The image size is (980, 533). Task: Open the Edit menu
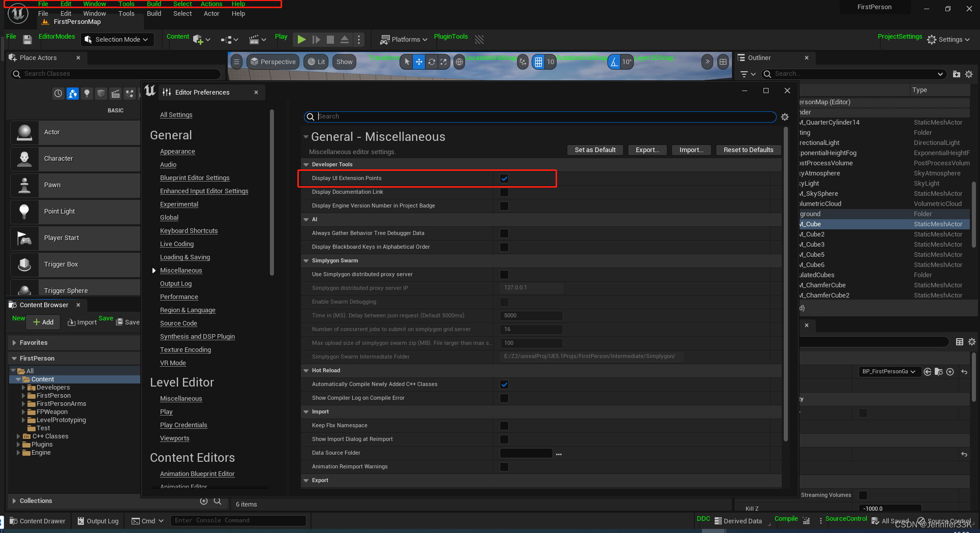tap(65, 13)
